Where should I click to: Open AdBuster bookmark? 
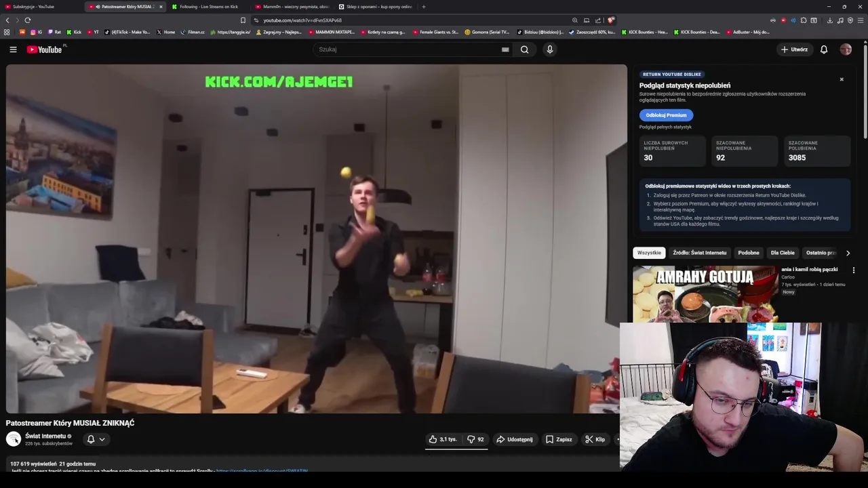[x=747, y=32]
